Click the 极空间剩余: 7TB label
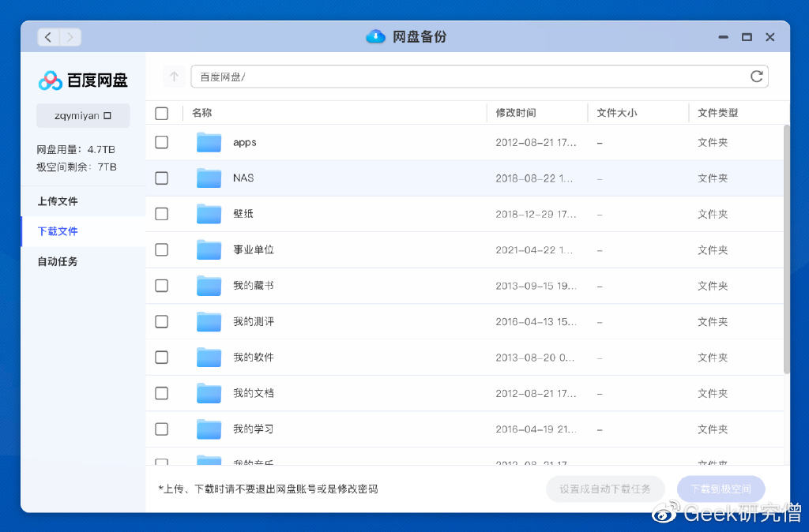 tap(77, 167)
